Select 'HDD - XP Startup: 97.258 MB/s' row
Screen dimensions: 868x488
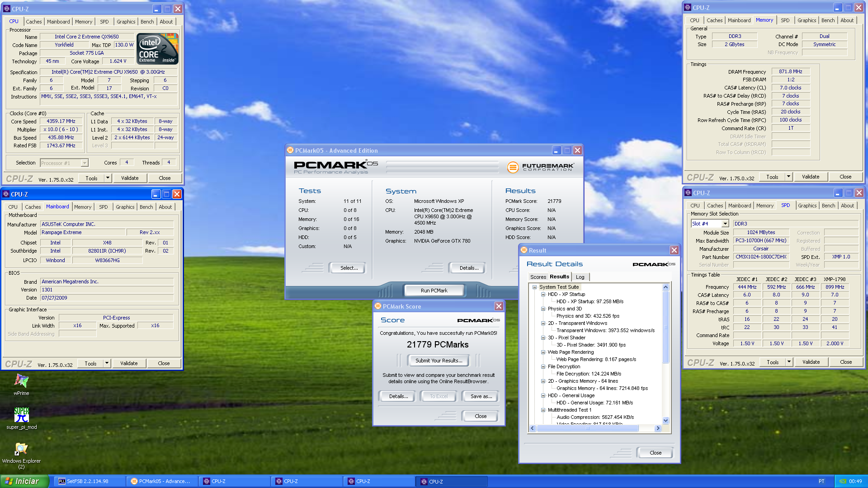tap(590, 301)
